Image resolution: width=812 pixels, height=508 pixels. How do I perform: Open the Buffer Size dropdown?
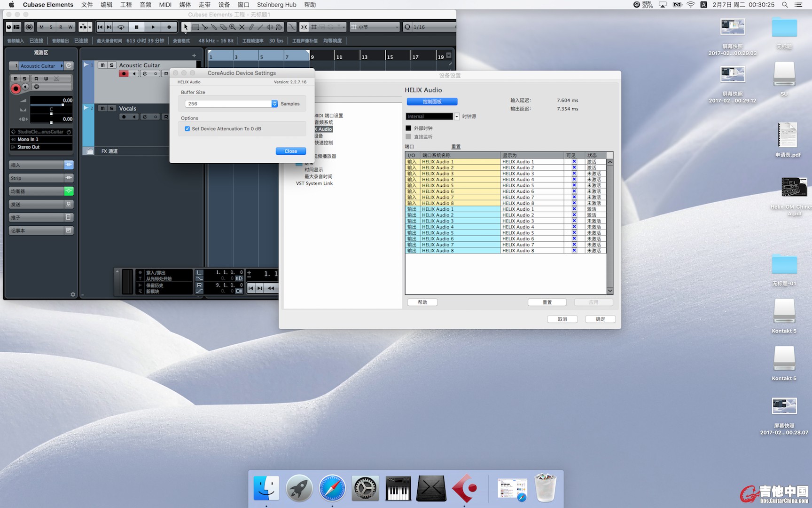pos(274,104)
